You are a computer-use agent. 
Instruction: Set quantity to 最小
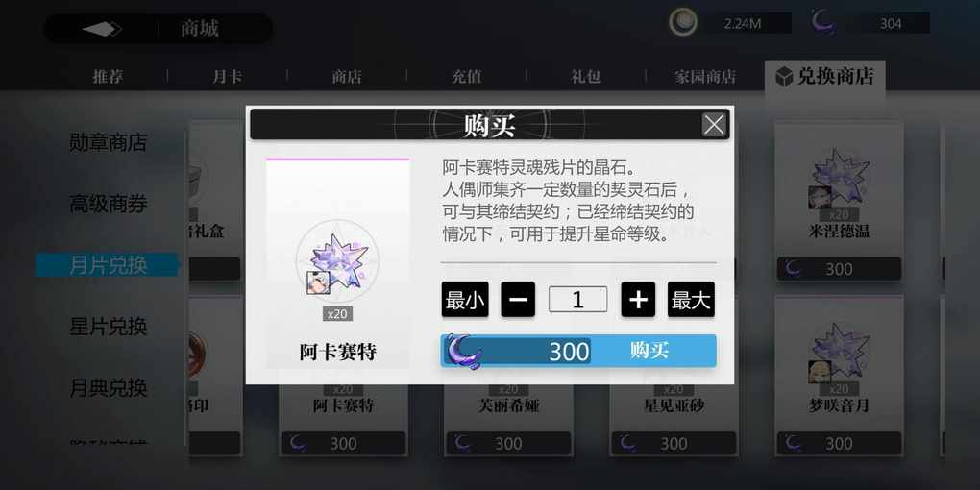point(465,300)
